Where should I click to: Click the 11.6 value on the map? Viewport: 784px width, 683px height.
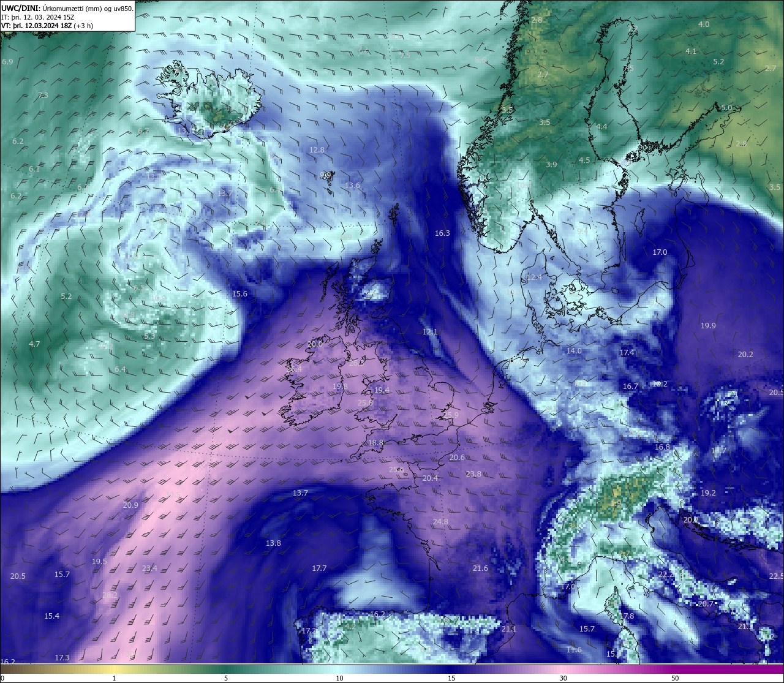574,650
